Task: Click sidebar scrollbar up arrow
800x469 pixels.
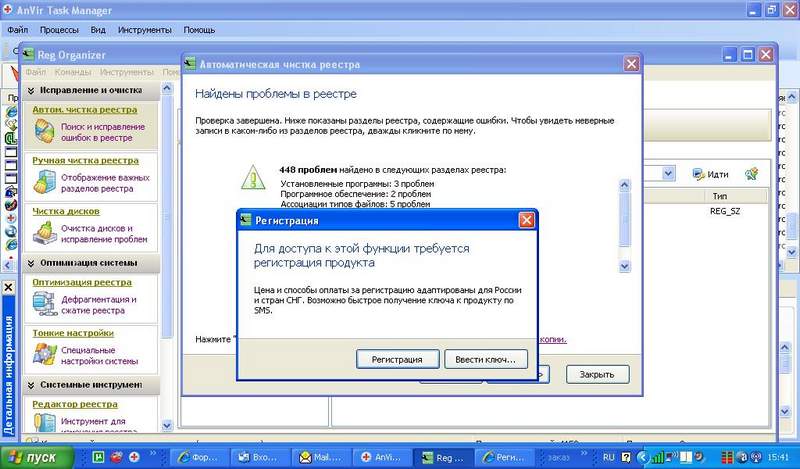Action: click(x=166, y=89)
